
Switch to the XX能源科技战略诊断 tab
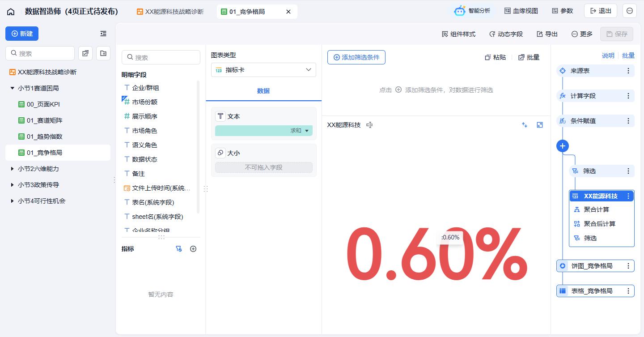(x=170, y=12)
